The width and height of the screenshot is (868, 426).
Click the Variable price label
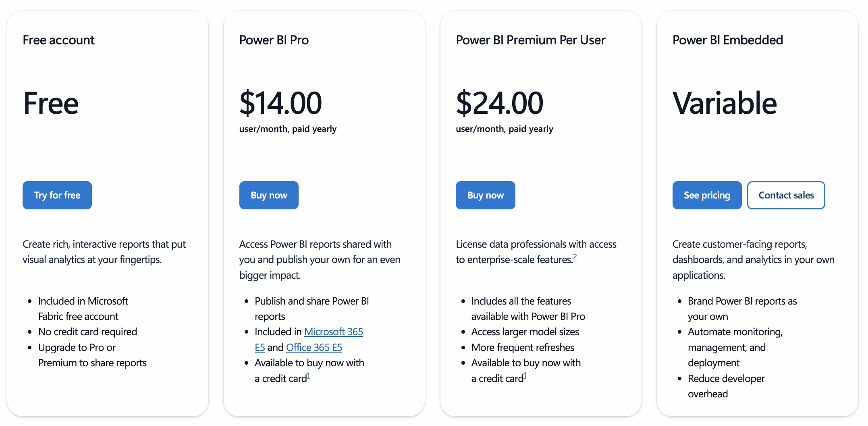[x=725, y=103]
